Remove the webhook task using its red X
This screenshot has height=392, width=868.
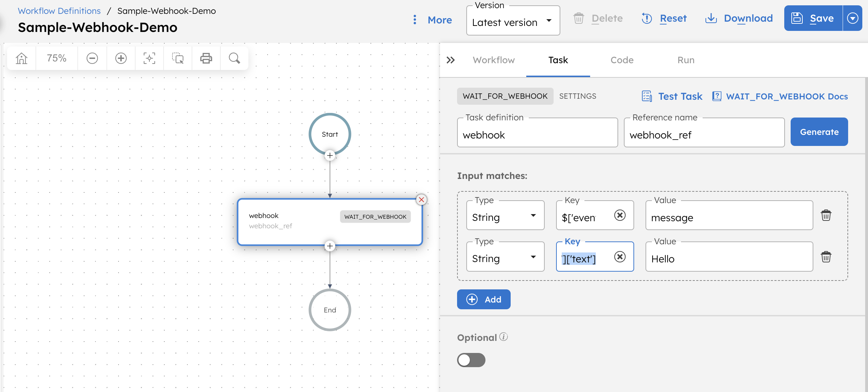click(421, 200)
